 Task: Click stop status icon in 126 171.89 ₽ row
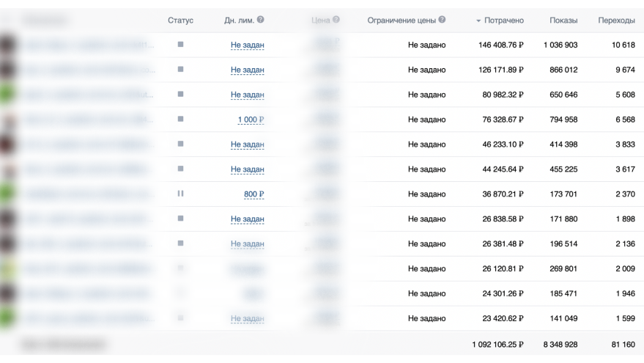(180, 70)
